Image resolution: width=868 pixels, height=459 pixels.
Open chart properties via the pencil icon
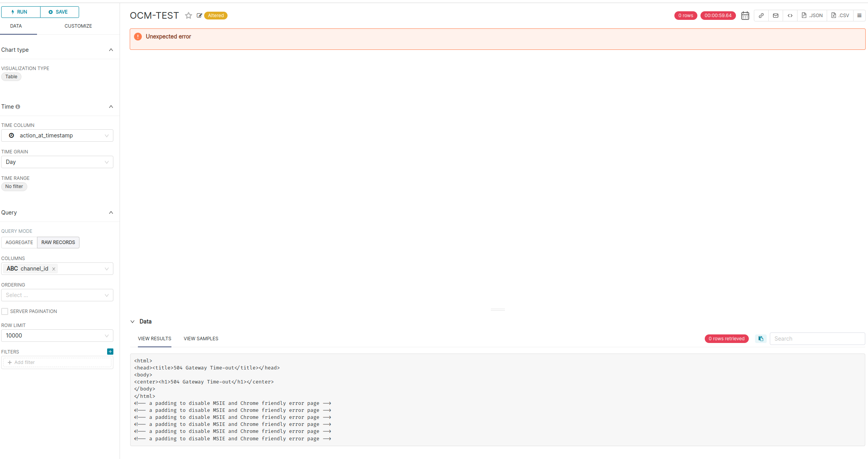[199, 16]
